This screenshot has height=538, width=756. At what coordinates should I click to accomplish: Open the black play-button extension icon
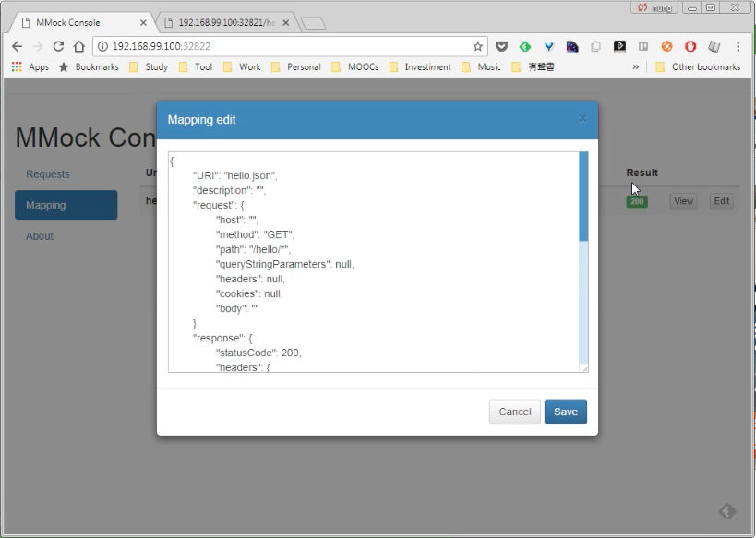point(619,46)
